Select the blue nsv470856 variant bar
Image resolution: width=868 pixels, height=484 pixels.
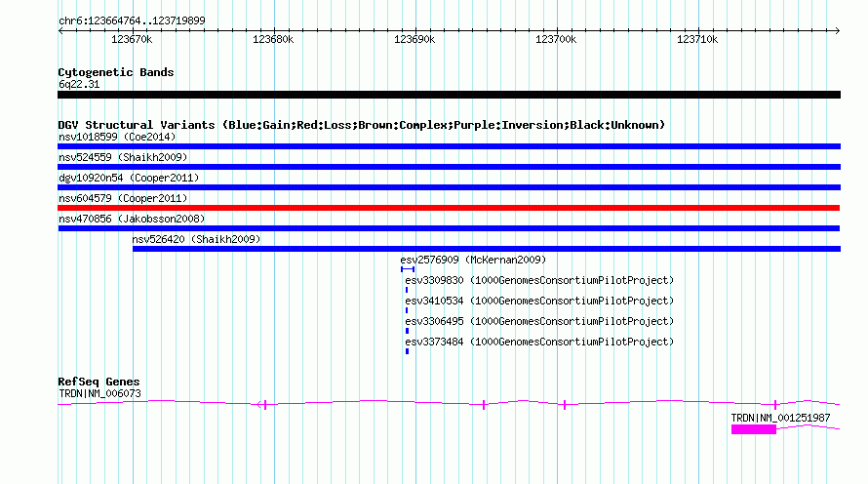pyautogui.click(x=449, y=228)
